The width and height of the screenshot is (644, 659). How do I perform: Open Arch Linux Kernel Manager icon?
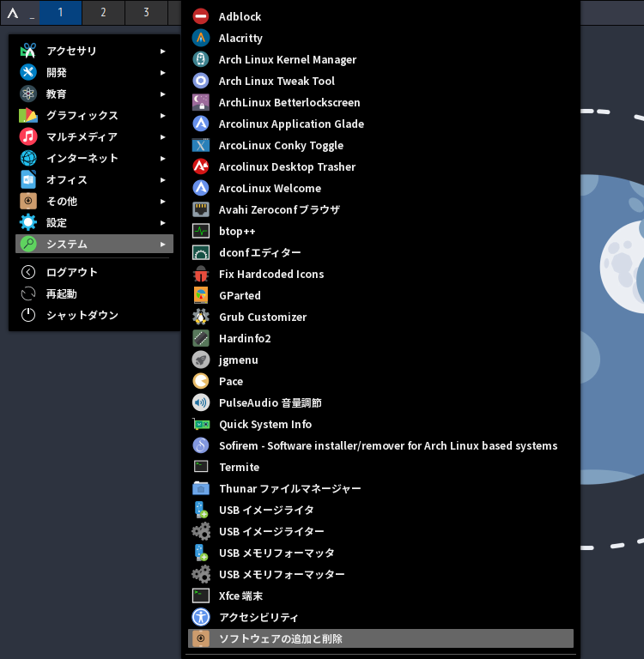click(201, 59)
